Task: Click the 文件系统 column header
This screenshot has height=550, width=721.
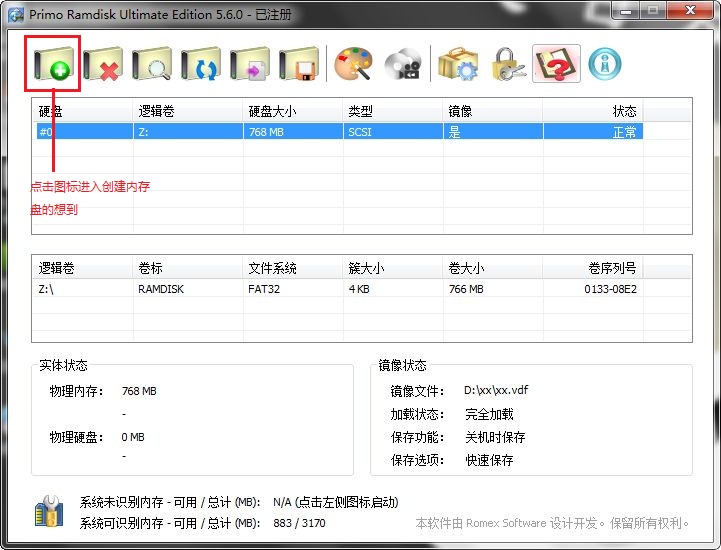Action: [293, 268]
